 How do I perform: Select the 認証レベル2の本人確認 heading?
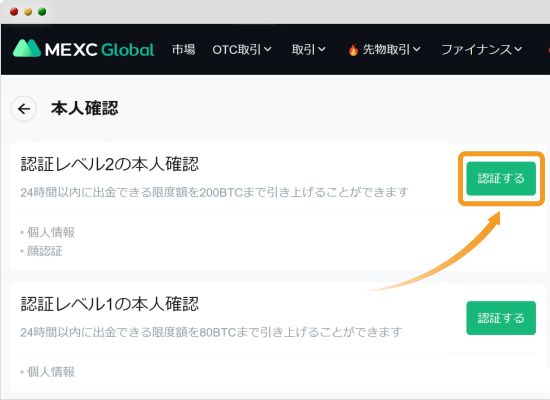click(x=110, y=164)
